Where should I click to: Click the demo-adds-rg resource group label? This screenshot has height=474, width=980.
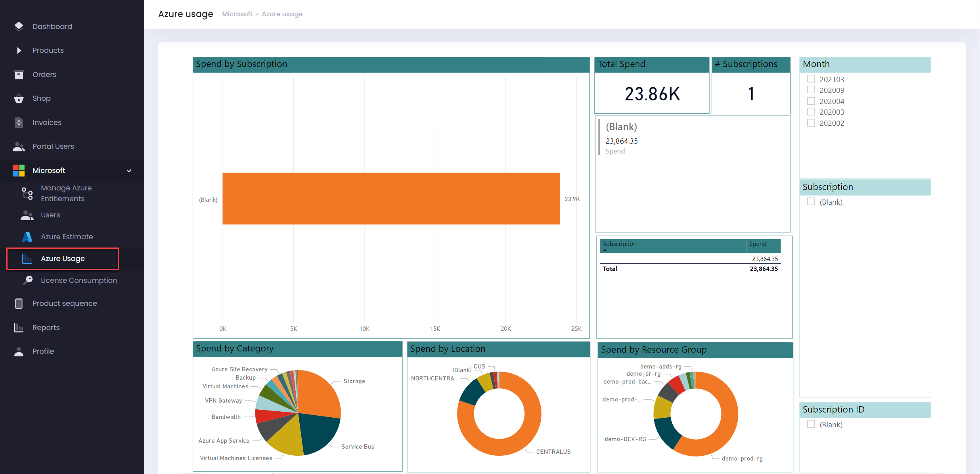point(661,367)
